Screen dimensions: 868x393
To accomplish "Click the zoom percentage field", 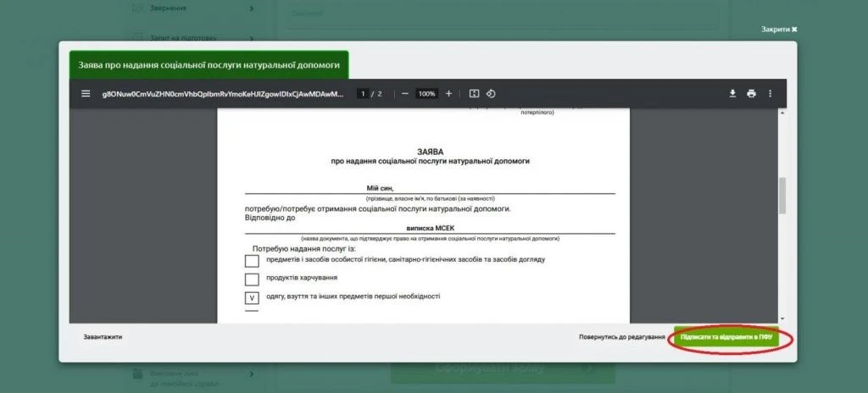I will pyautogui.click(x=426, y=94).
